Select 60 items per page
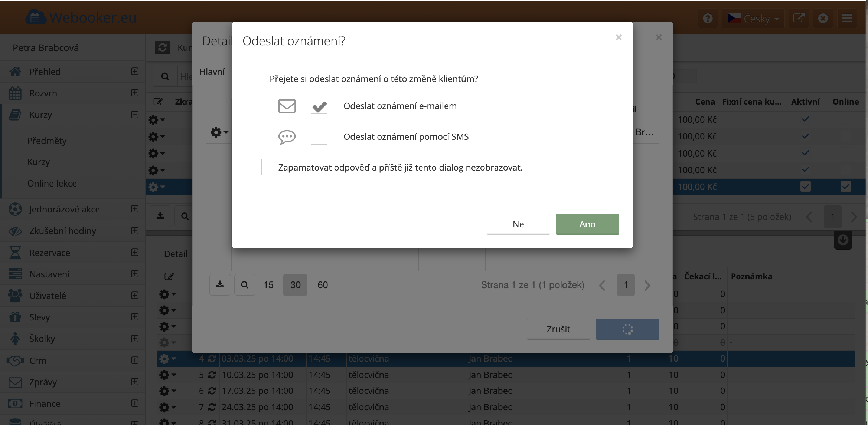This screenshot has width=868, height=425. coord(322,285)
